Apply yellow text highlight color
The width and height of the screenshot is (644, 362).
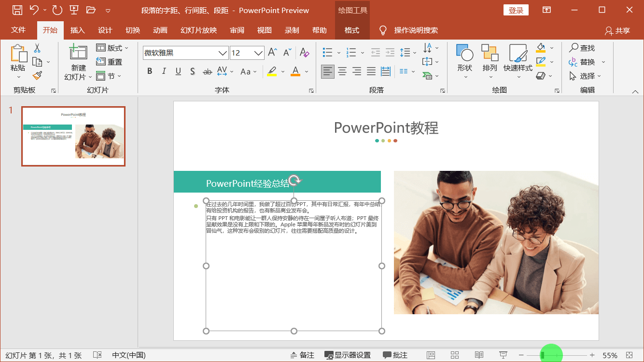point(272,71)
